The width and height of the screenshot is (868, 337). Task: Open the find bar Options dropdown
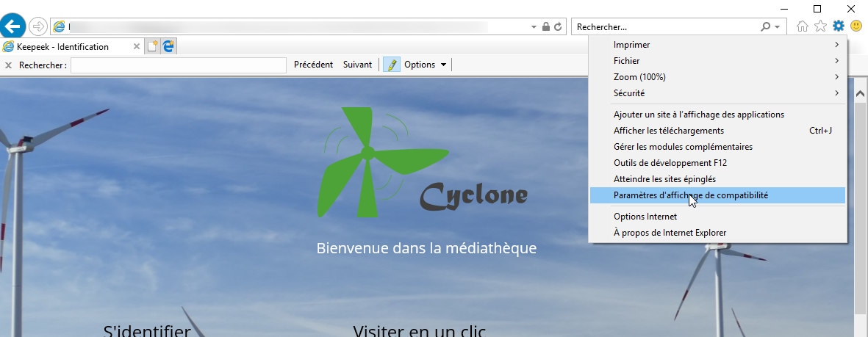click(x=425, y=65)
